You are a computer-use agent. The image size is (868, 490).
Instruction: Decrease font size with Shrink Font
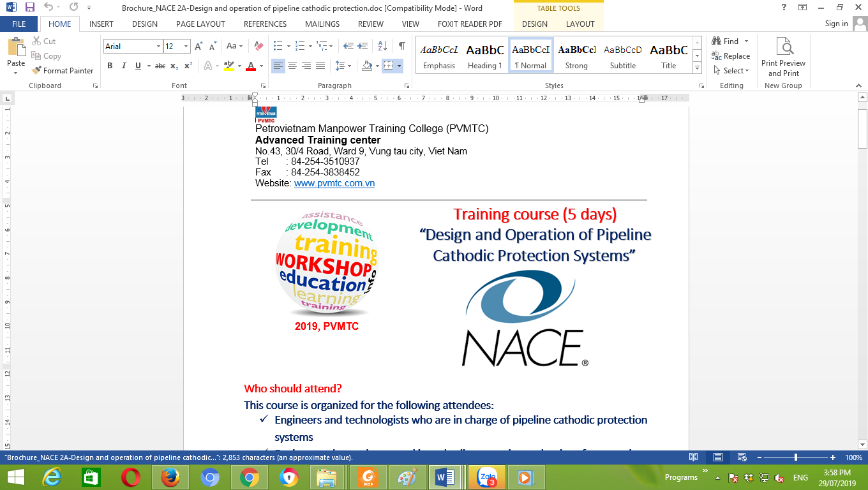(213, 47)
